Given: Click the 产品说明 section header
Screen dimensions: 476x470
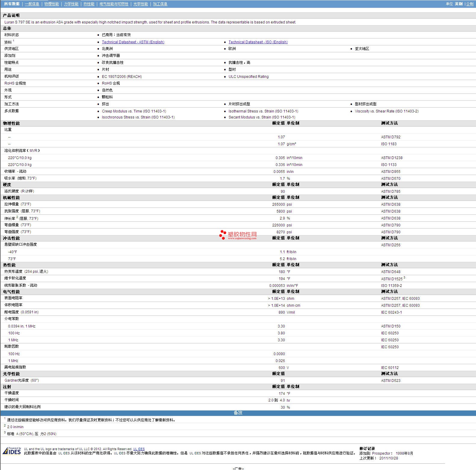Looking at the screenshot, I should 11,15.
